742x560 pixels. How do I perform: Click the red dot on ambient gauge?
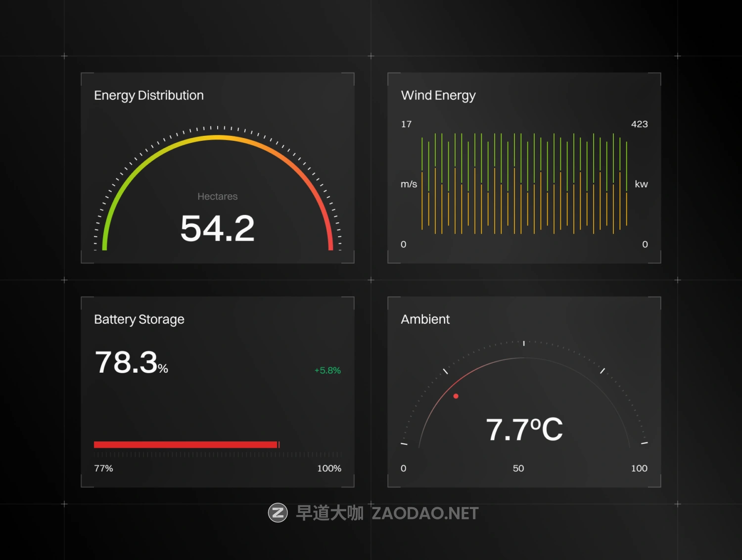coord(456,396)
